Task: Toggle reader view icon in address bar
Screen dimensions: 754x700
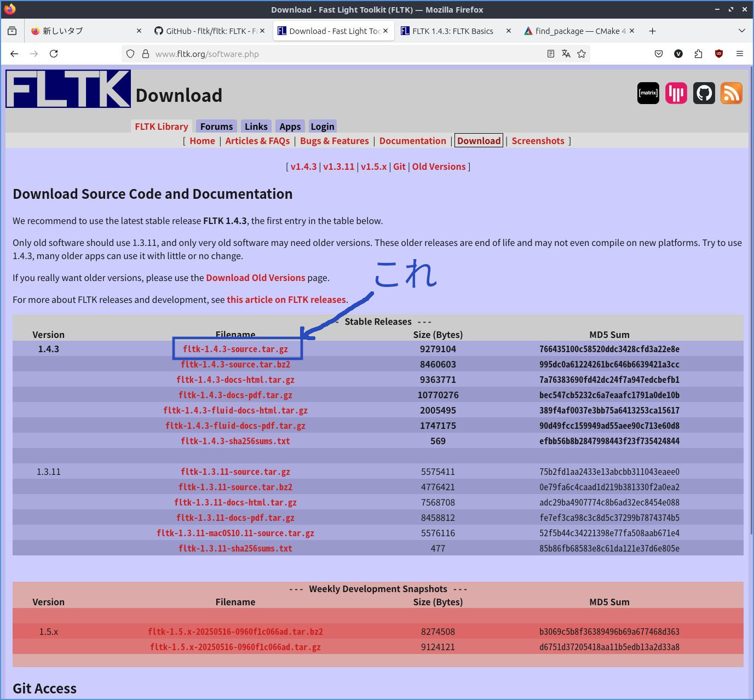Action: [x=551, y=54]
